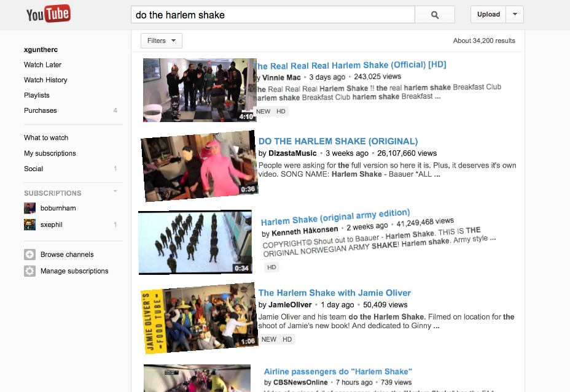Focus the search field with harlem shake text
Image resolution: width=570 pixels, height=392 pixels.
[x=273, y=15]
